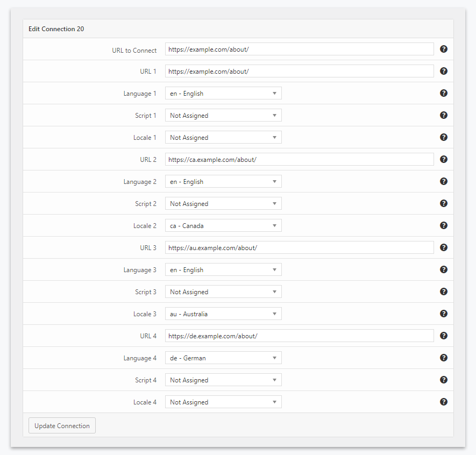Click inside the URL to Connect field
The image size is (476, 455).
point(299,49)
